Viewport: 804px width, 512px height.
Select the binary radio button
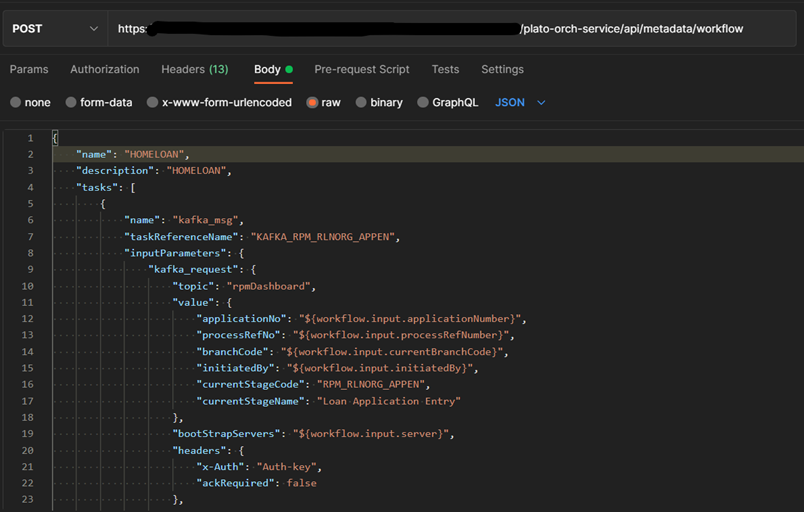pyautogui.click(x=361, y=103)
